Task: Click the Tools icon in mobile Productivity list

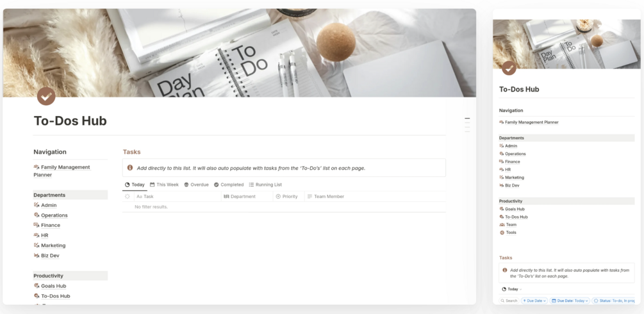Action: coord(502,233)
